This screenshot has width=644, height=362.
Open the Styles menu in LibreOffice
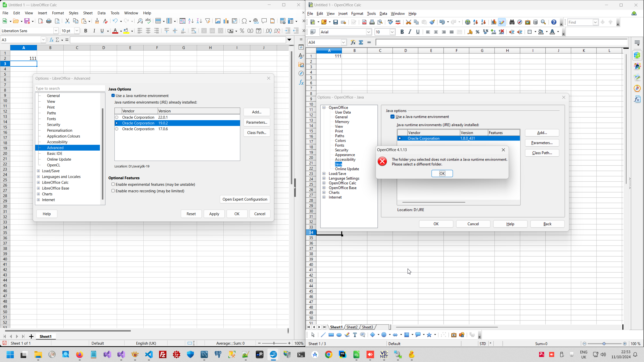pos(73,13)
